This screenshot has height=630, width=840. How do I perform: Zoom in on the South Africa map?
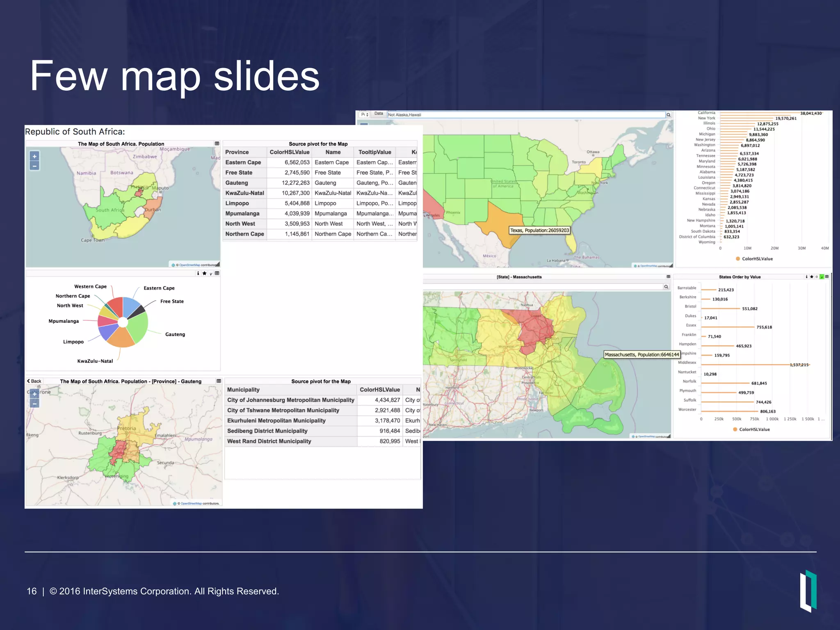tap(34, 156)
